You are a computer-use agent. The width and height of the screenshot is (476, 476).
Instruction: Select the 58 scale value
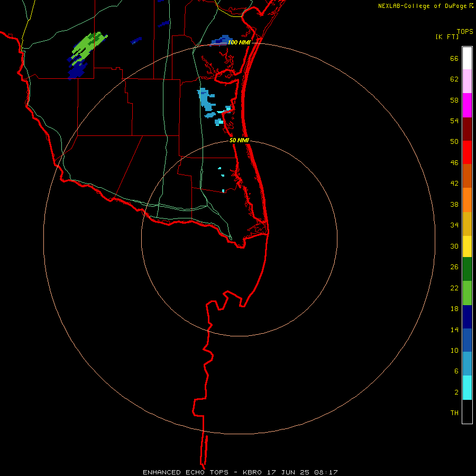pyautogui.click(x=454, y=100)
